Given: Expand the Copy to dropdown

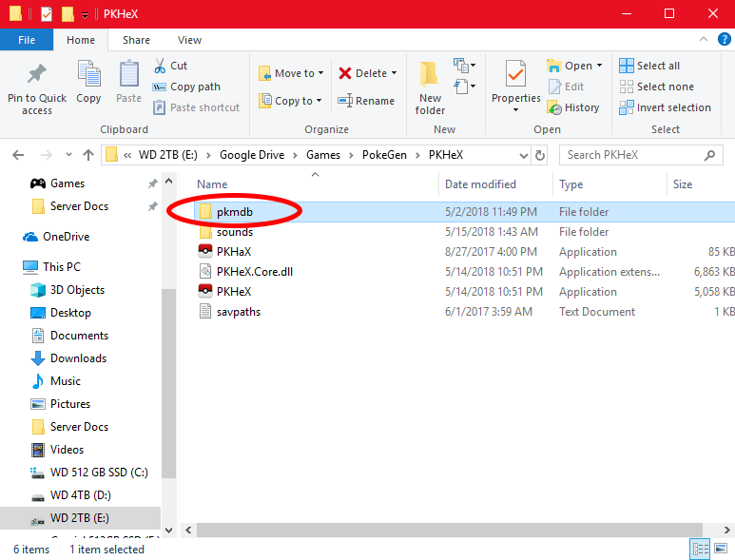Looking at the screenshot, I should pos(319,101).
